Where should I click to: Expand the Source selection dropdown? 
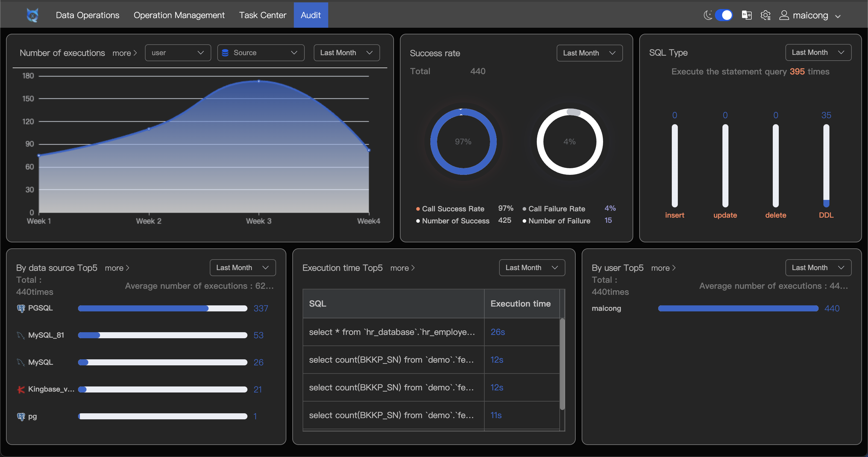pos(260,53)
